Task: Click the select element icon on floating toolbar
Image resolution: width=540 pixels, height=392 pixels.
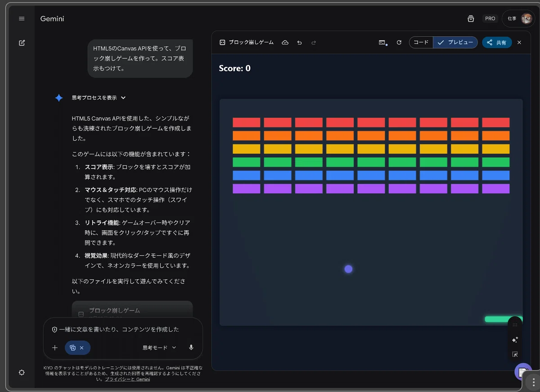Action: [515, 354]
